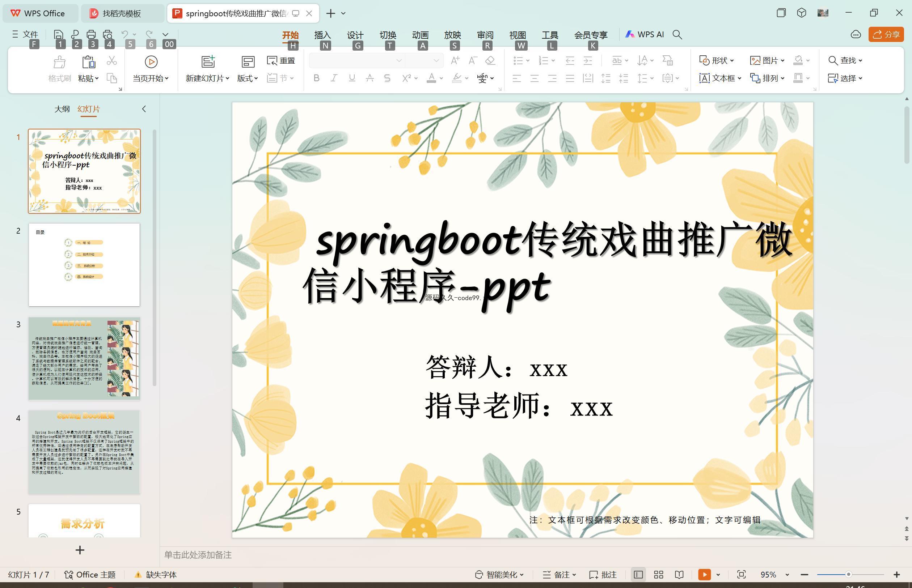
Task: Toggle normal view button in status bar
Action: click(638, 574)
